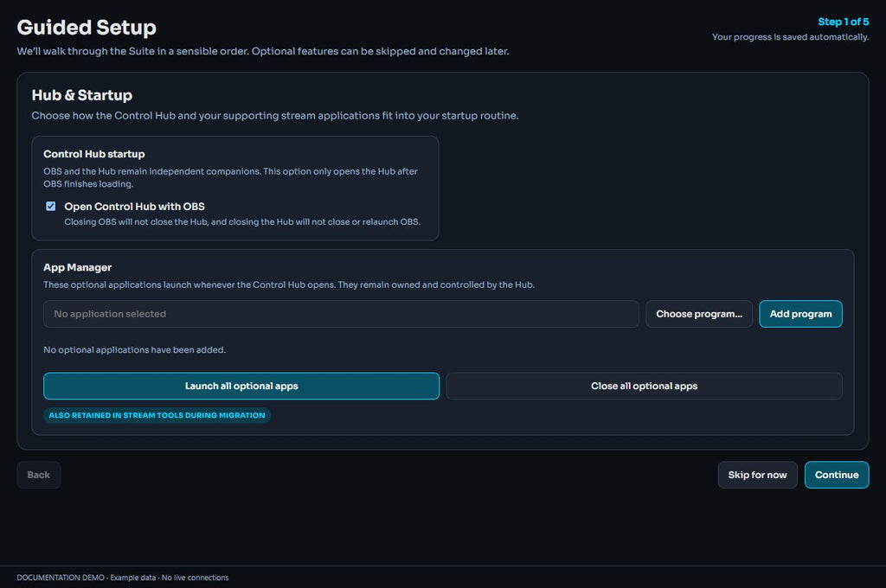
Task: Click the Control Hub startup heading
Action: pyautogui.click(x=93, y=154)
